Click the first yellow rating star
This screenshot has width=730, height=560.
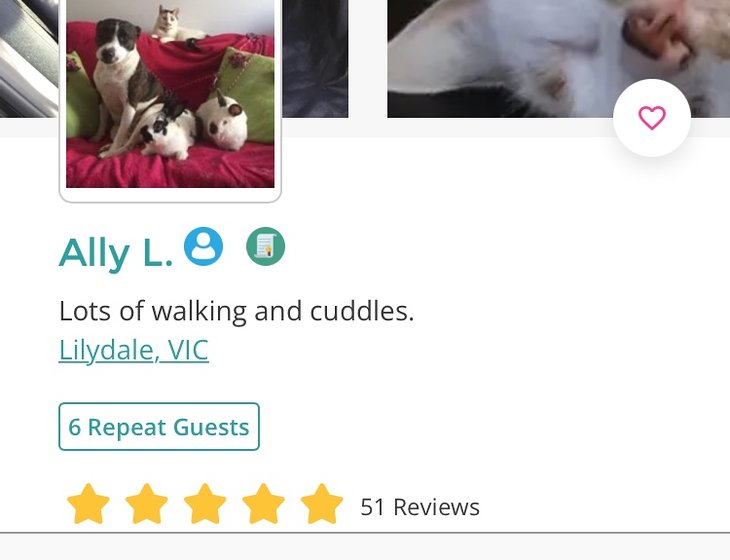[88, 504]
